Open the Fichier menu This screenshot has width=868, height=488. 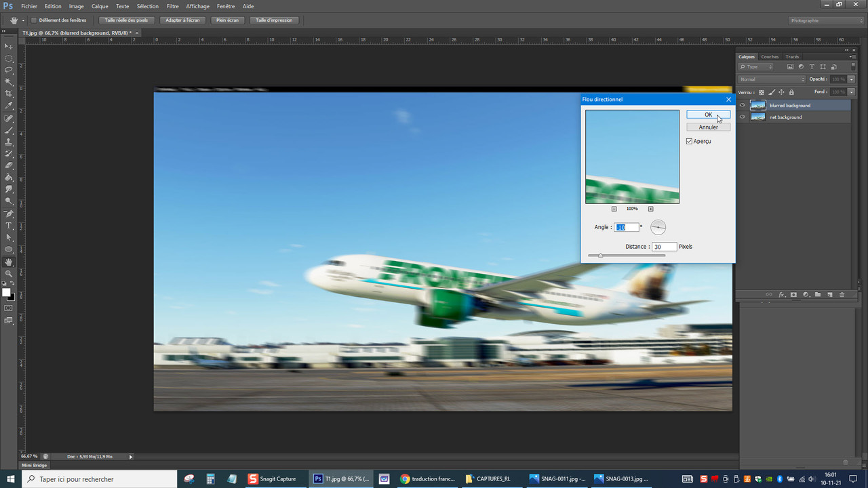(x=29, y=6)
